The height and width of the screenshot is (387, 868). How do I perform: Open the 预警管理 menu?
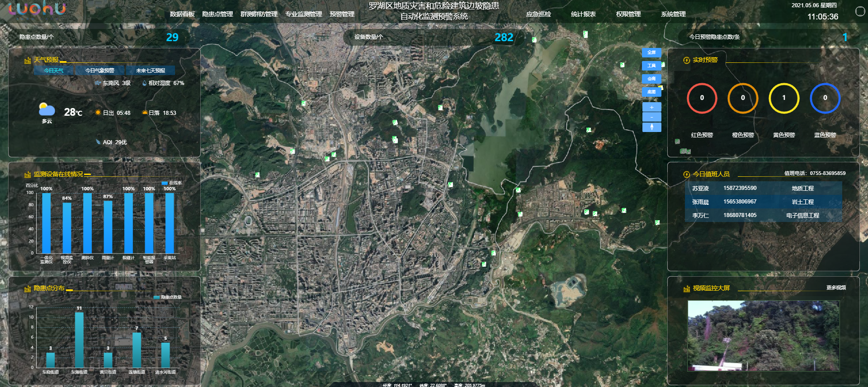click(x=342, y=14)
